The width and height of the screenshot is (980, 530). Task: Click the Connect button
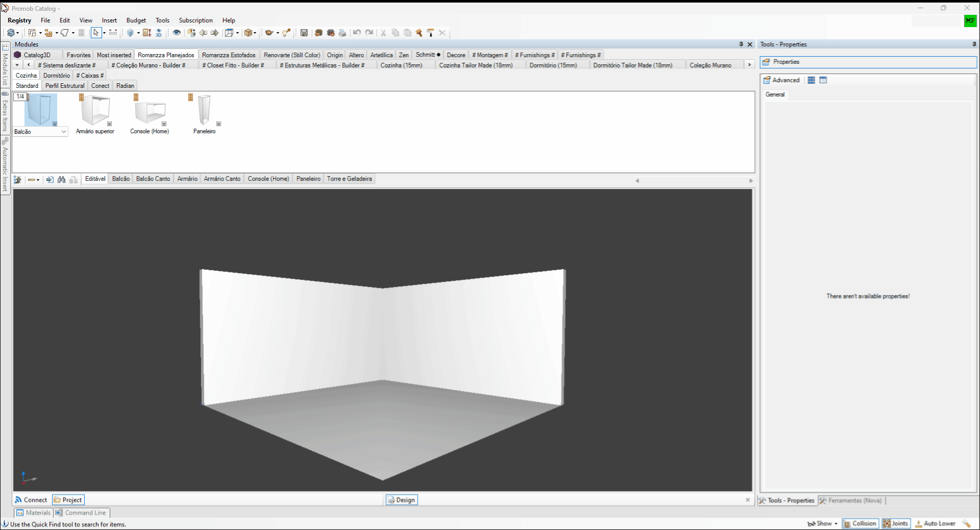point(31,500)
